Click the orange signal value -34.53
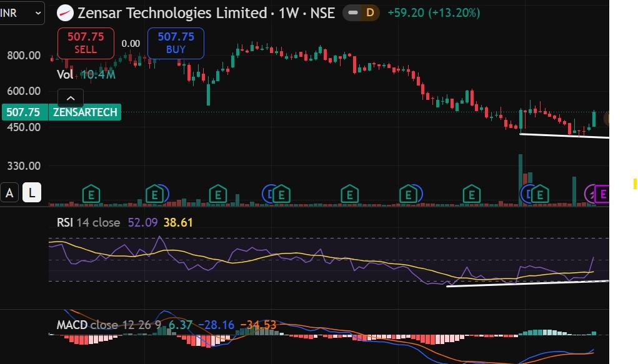The image size is (638, 364). pos(258,325)
